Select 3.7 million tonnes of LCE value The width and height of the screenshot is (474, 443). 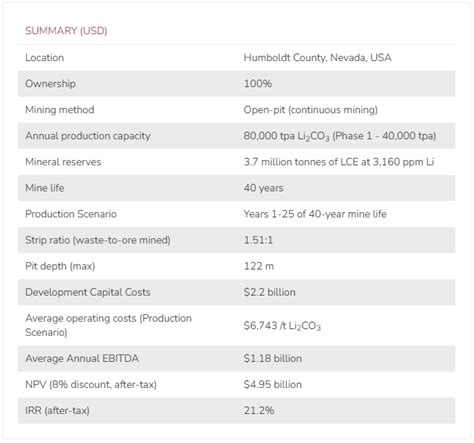(339, 162)
